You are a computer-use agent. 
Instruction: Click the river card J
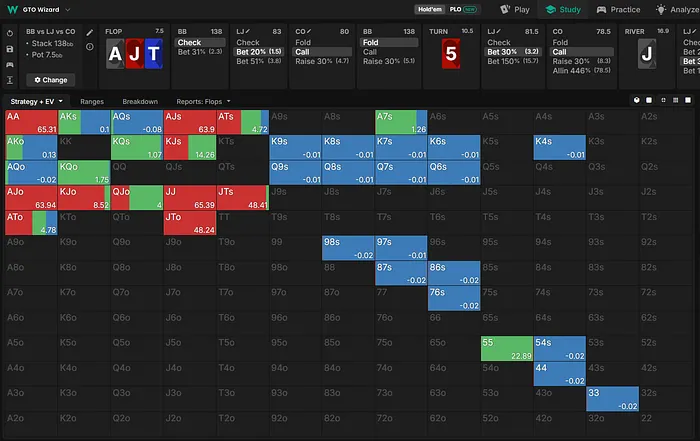click(x=647, y=54)
